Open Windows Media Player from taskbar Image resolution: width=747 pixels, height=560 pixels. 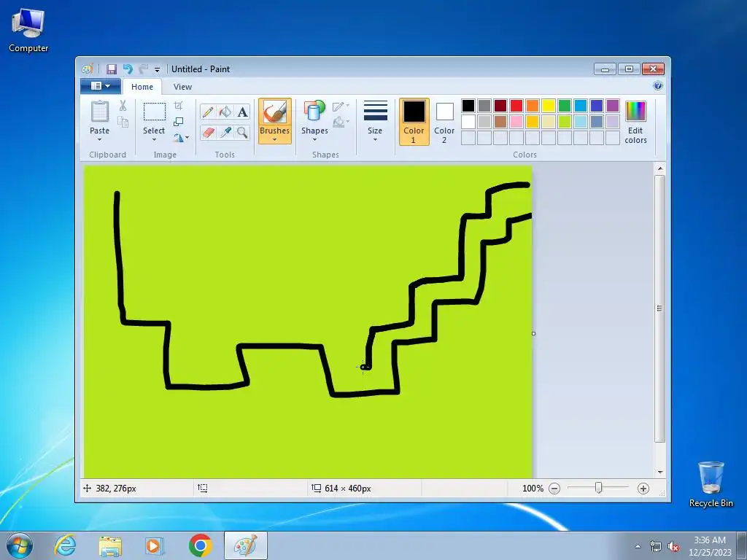[155, 545]
